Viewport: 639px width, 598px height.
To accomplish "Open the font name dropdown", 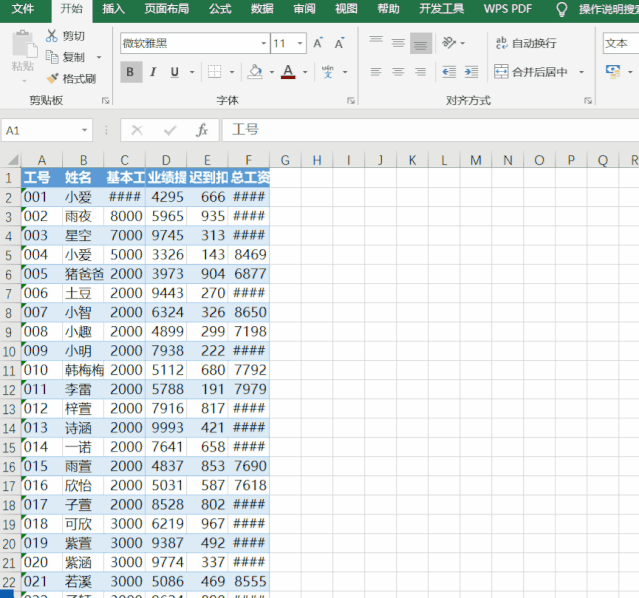I will 264,43.
